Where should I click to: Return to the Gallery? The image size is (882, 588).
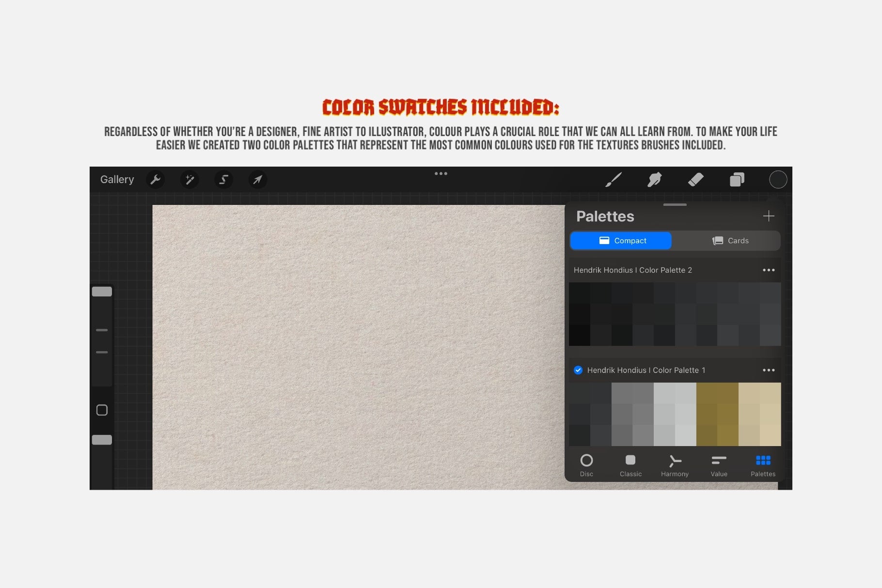coord(117,179)
